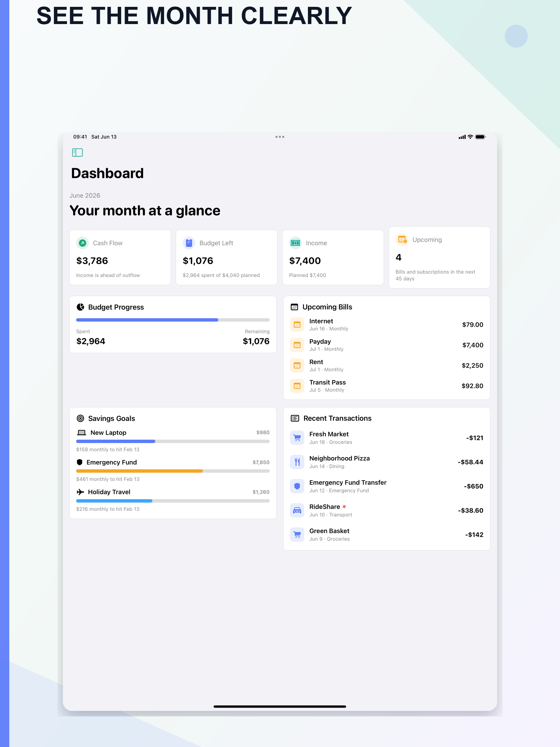Click the Holiday Travel progress bar

point(173,501)
